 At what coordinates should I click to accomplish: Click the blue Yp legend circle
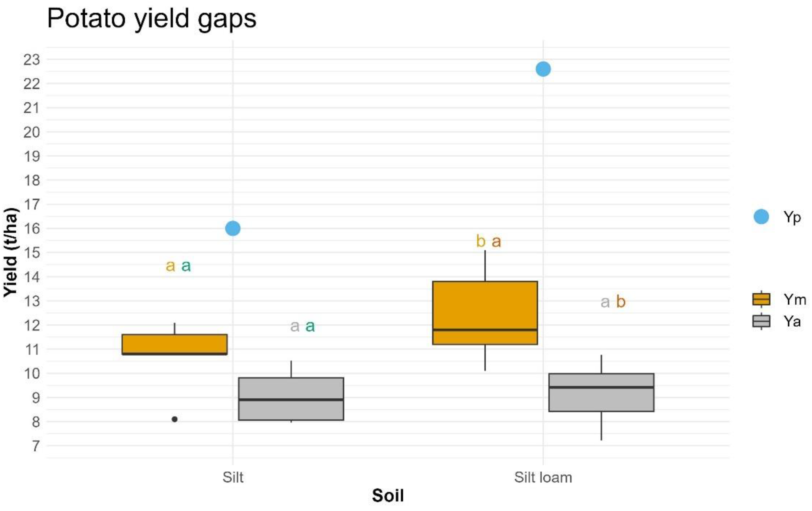[761, 217]
